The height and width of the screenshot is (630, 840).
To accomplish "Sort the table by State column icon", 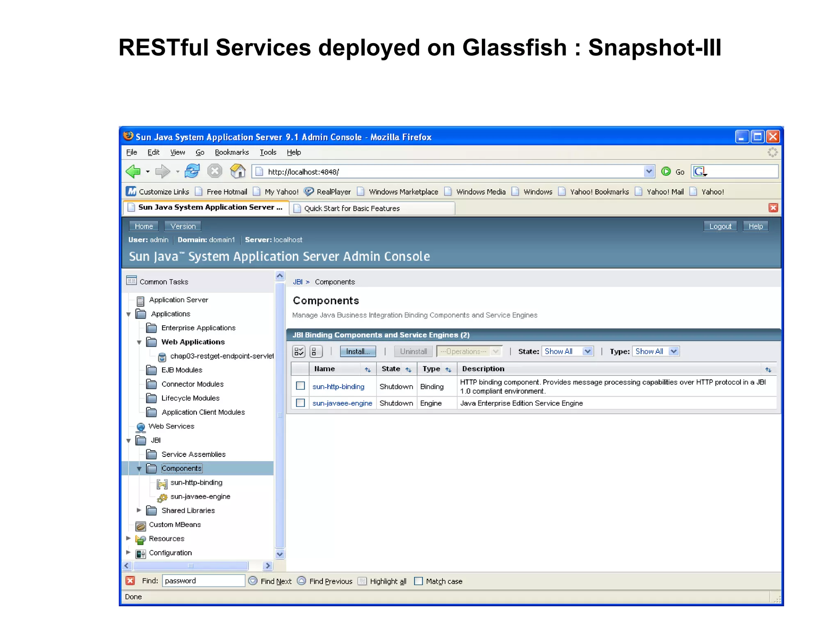I will [x=408, y=370].
